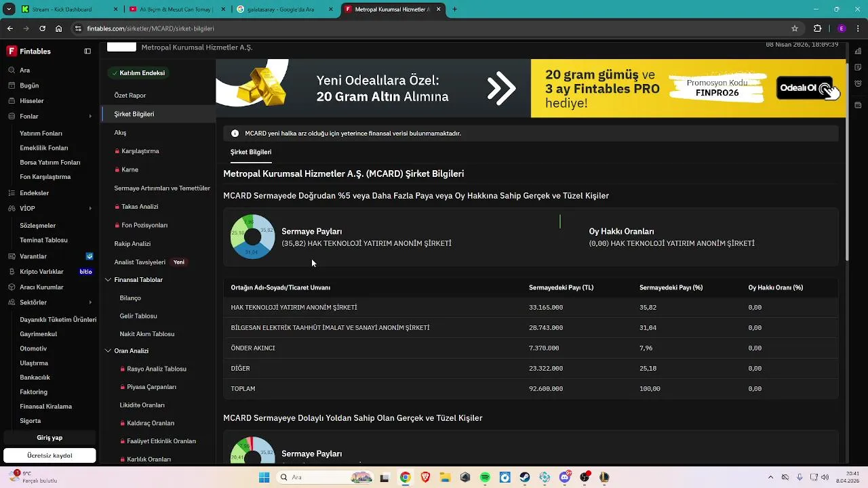Open Yatırım Fonları link
Viewport: 868px width, 488px height.
click(41, 134)
